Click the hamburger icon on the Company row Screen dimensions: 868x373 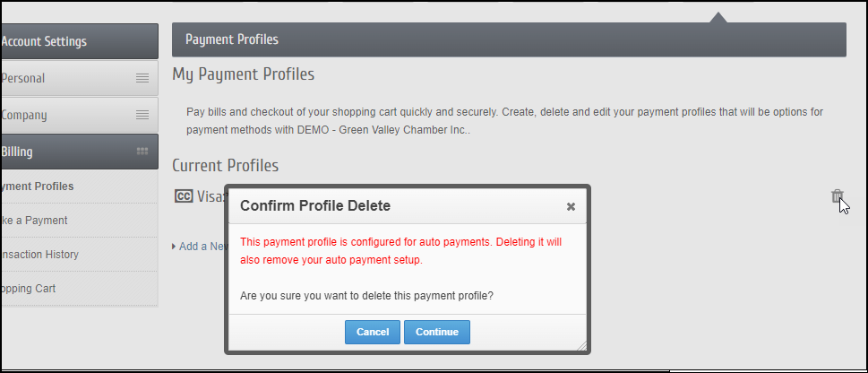[x=142, y=115]
